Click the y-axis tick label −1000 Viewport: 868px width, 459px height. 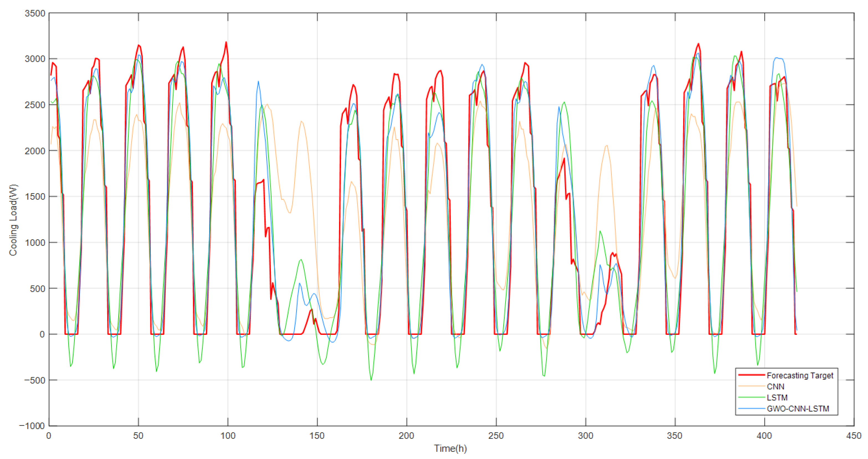point(32,426)
